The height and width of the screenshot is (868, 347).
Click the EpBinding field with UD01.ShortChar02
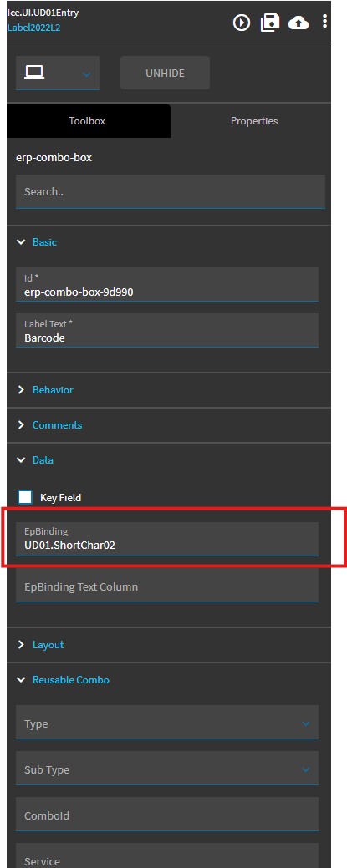coord(167,539)
